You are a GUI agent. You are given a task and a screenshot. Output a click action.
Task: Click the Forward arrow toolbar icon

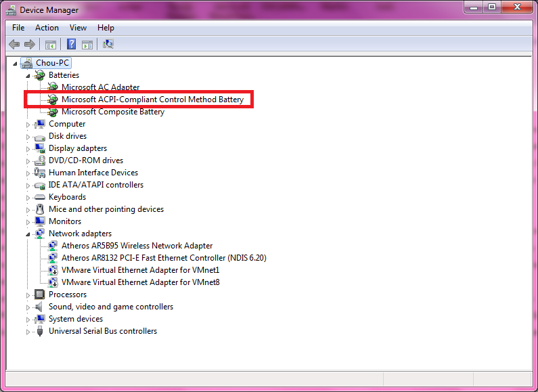tap(30, 44)
